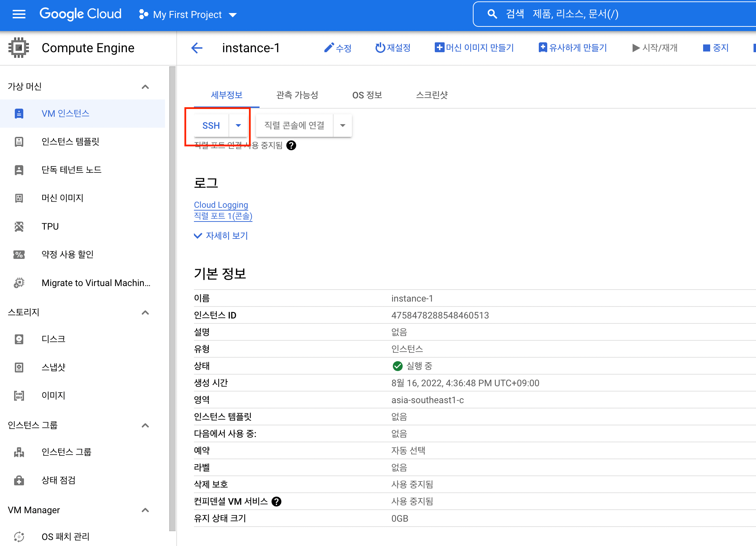Click the pencil edit (수정) icon
Image resolution: width=756 pixels, height=546 pixels.
(x=329, y=48)
